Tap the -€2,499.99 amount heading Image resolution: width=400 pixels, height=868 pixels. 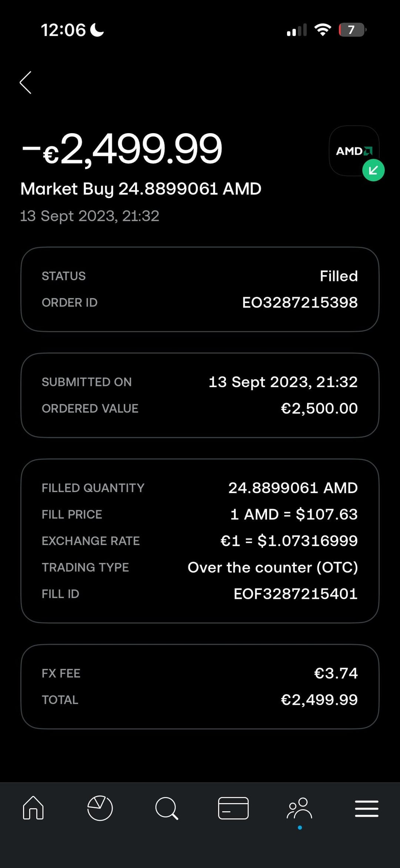(122, 149)
